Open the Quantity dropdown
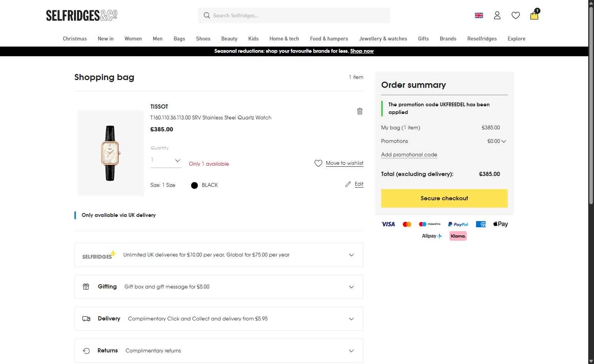The width and height of the screenshot is (594, 364). pos(166,160)
